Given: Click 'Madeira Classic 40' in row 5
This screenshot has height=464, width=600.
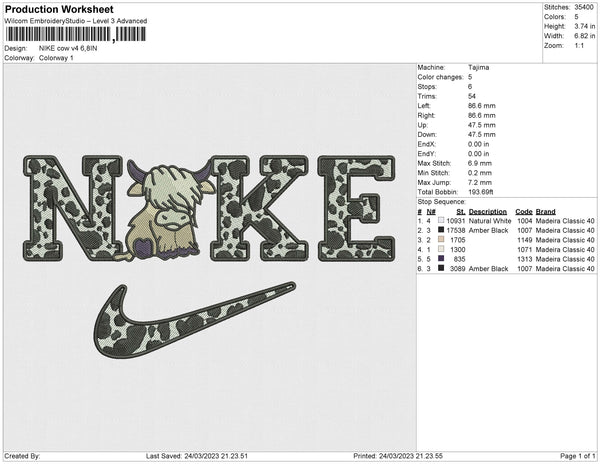Looking at the screenshot, I should (x=565, y=259).
